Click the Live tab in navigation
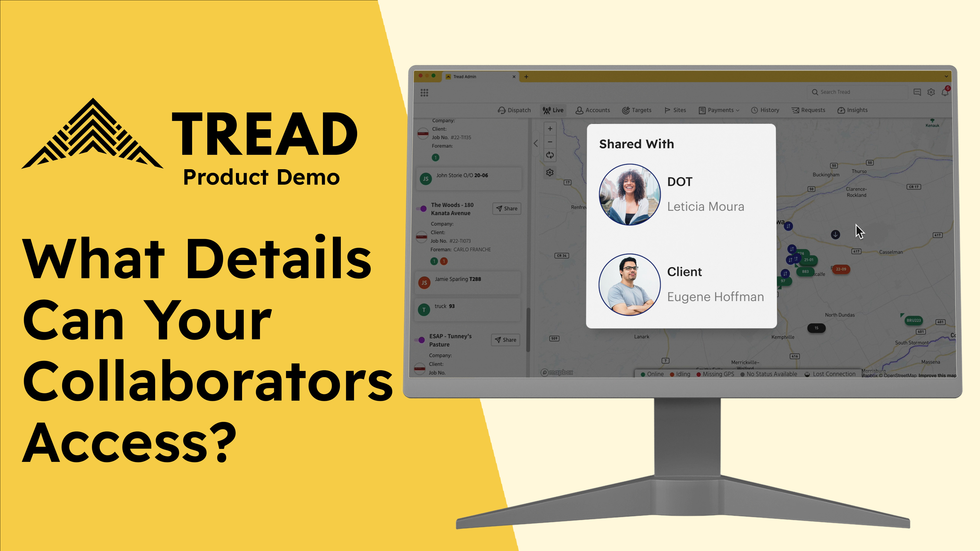980x551 pixels. click(x=553, y=110)
